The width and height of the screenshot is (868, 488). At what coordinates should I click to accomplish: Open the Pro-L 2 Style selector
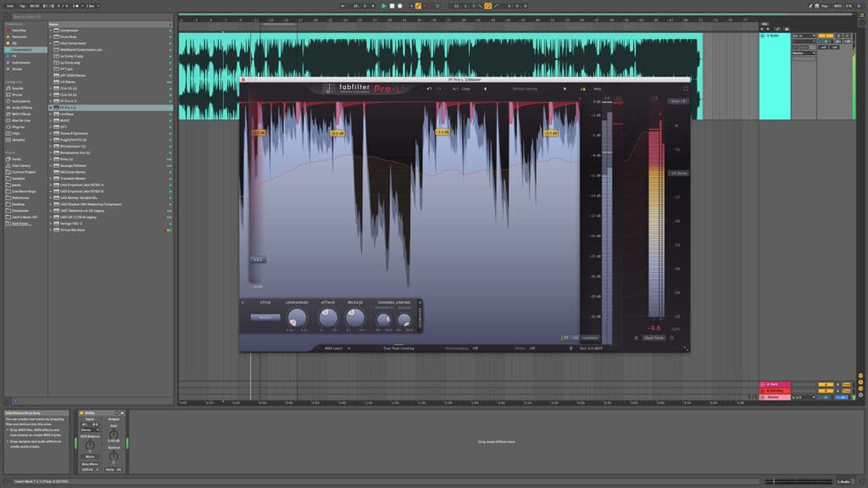coord(265,318)
